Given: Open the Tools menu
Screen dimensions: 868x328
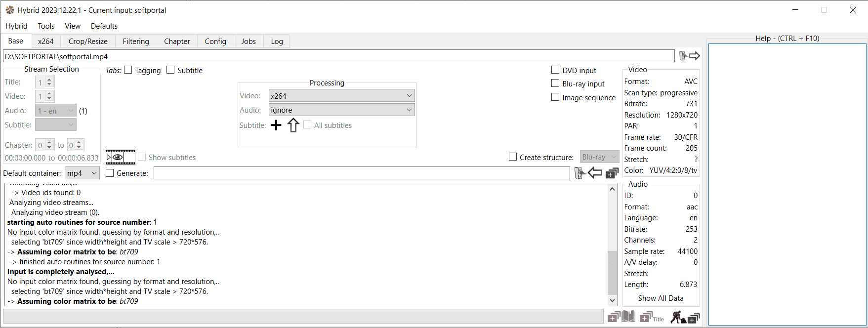Looking at the screenshot, I should [x=46, y=26].
